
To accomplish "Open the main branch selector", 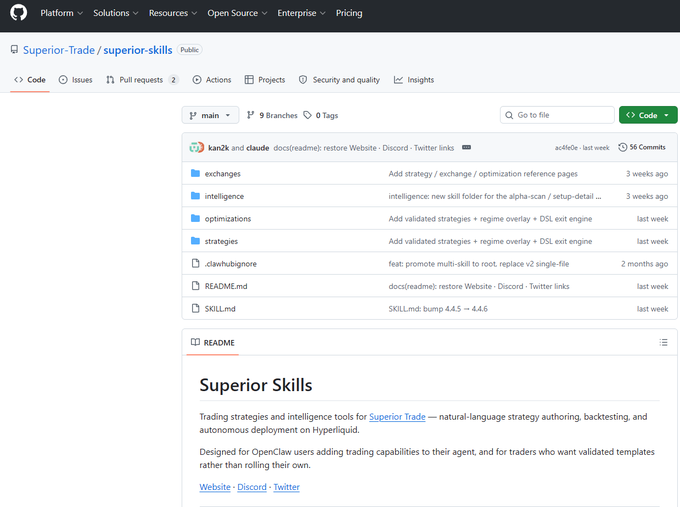I will coord(210,115).
